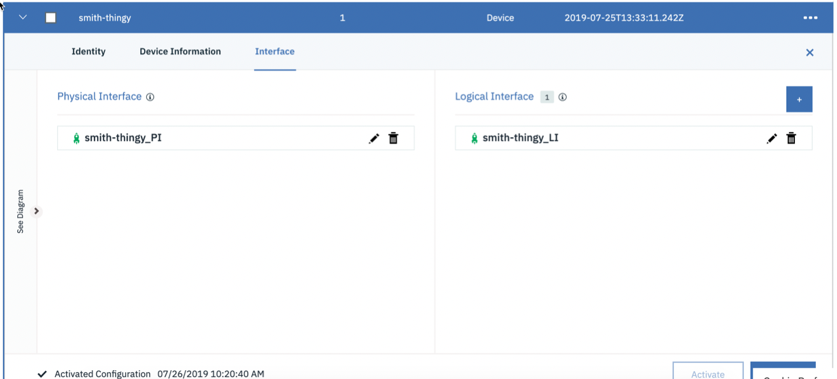Select the Interface tab

coord(275,52)
